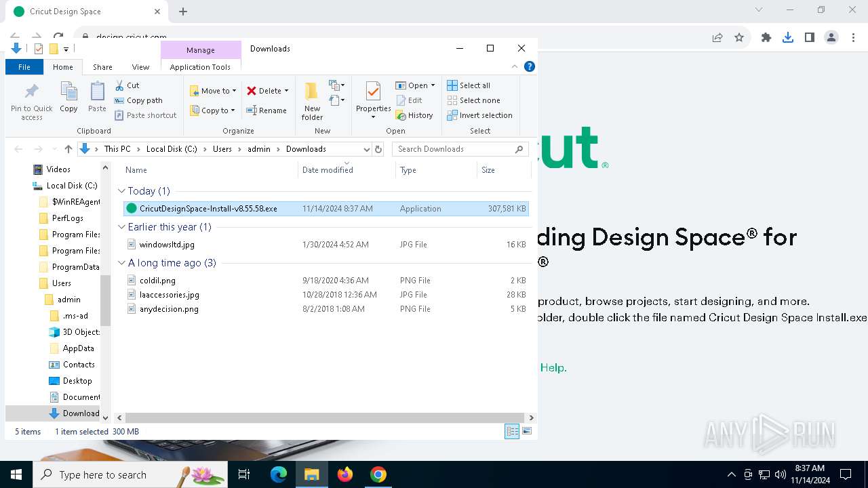Image resolution: width=868 pixels, height=488 pixels.
Task: Switch to Details view icon in status bar
Action: 512,431
